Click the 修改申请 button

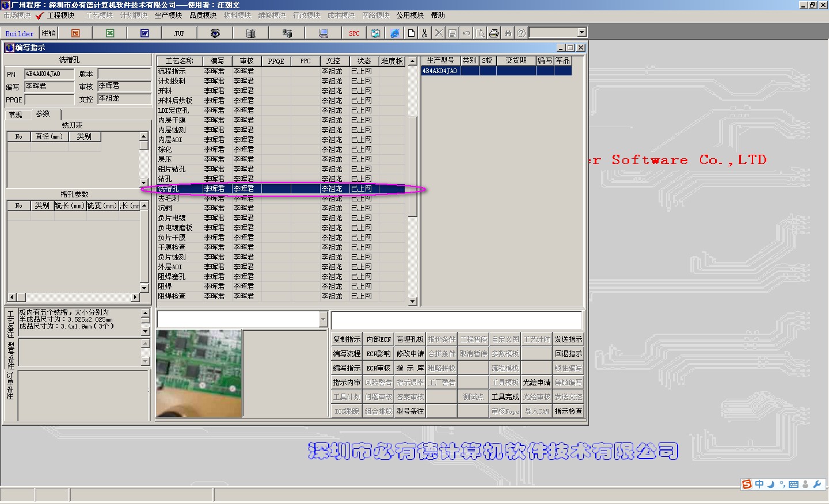410,354
